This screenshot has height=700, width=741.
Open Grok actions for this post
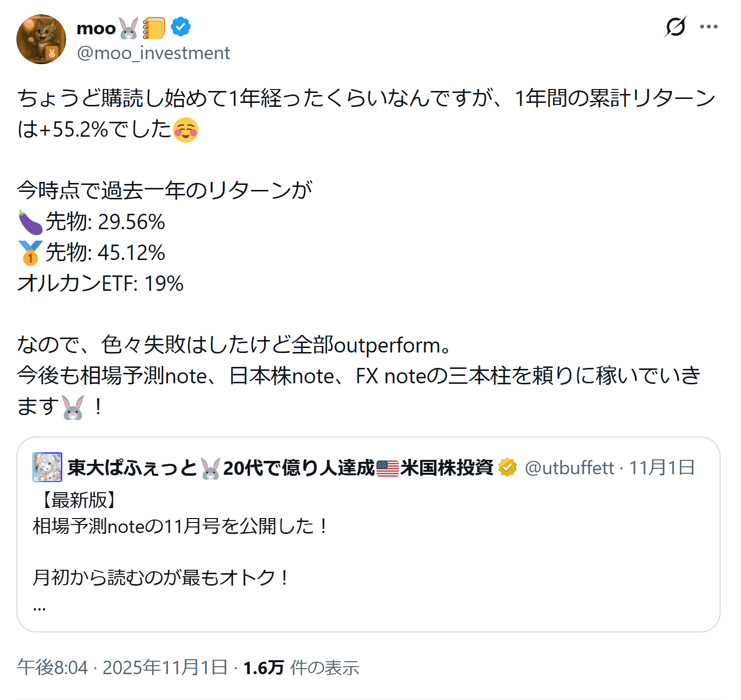(x=675, y=27)
